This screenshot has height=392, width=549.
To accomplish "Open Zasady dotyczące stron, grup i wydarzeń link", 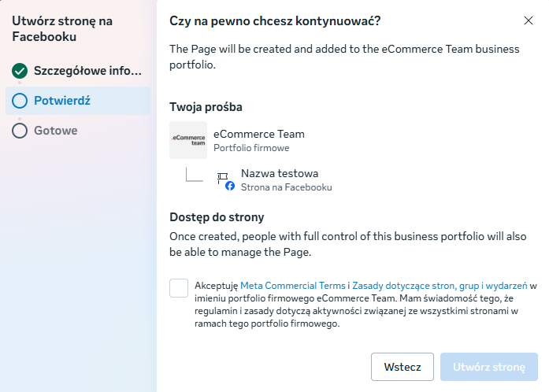I will click(x=439, y=285).
